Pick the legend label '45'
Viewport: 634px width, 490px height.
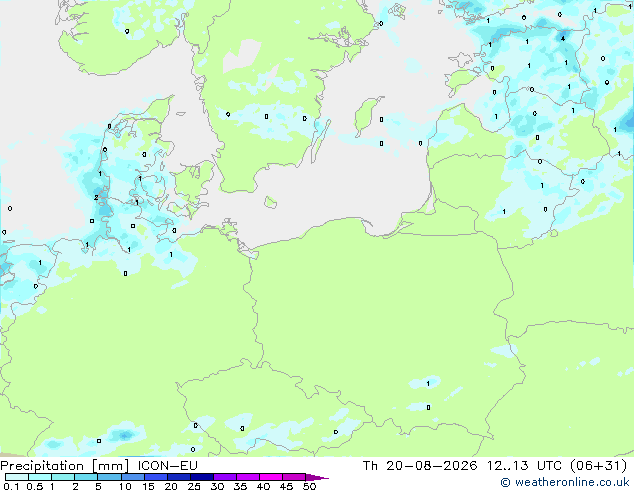[x=286, y=486]
